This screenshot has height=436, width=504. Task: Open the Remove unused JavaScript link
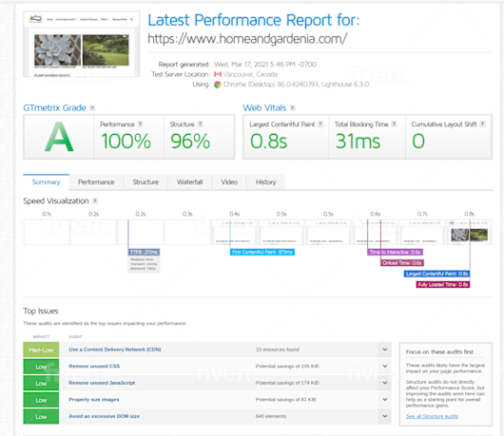pos(102,383)
